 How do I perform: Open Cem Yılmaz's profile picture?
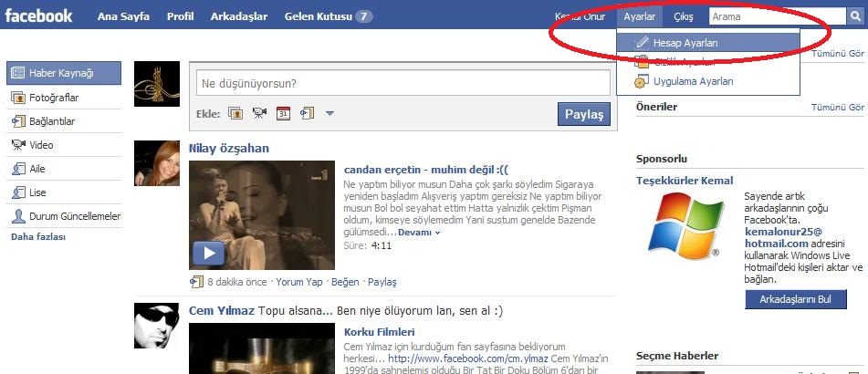157,326
